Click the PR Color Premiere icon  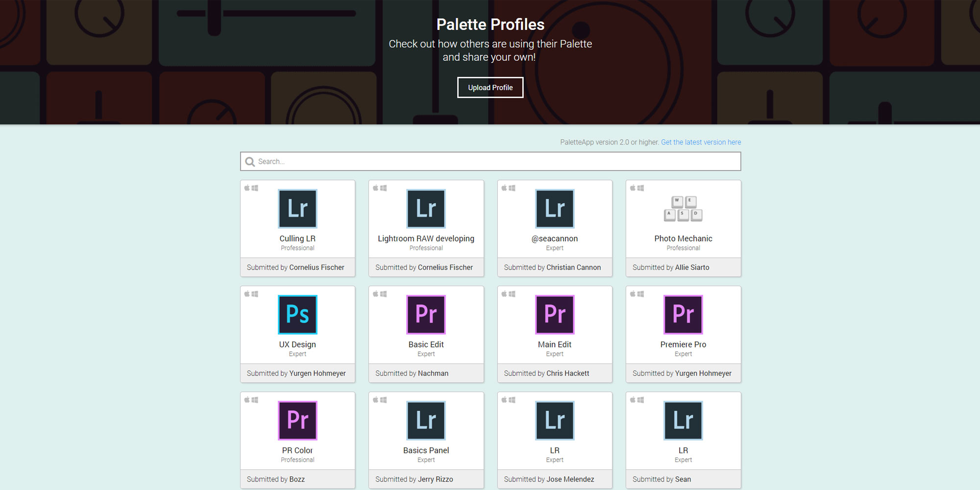pos(297,420)
